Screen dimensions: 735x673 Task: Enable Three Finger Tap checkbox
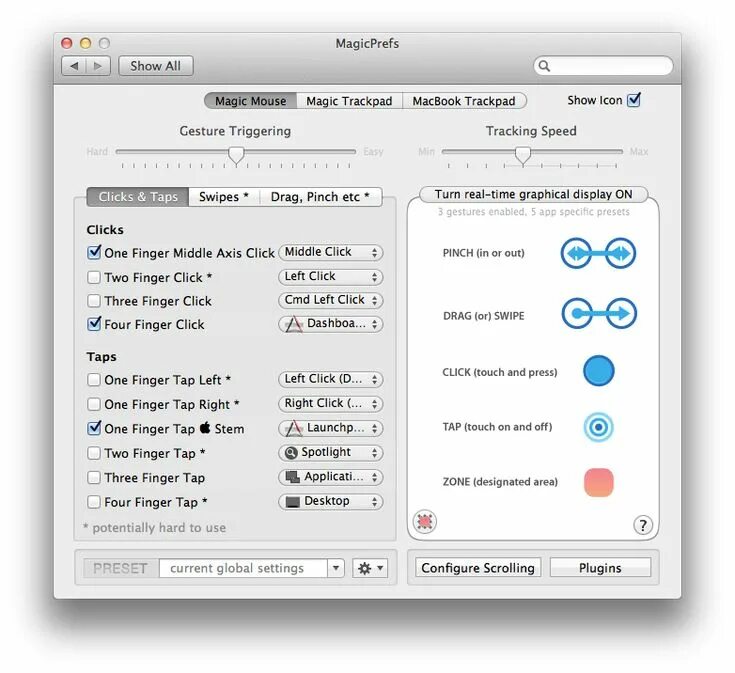(x=94, y=477)
